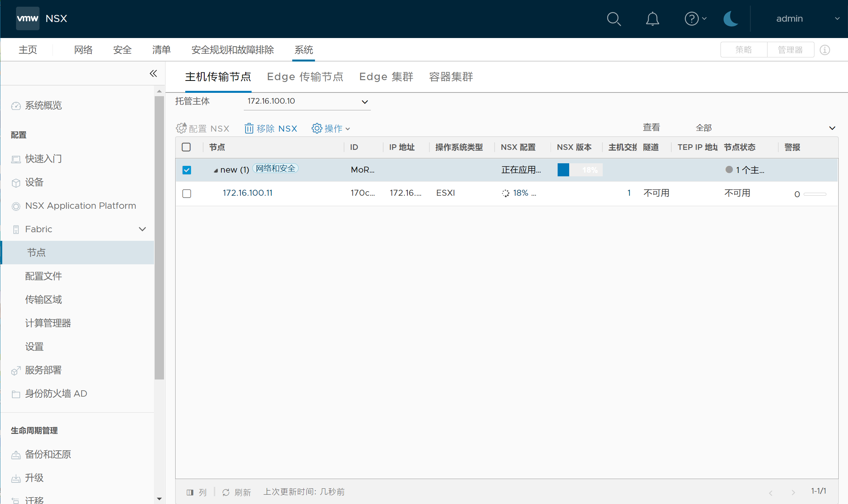The height and width of the screenshot is (504, 848).
Task: Collapse the sidebar with double-chevron icon
Action: click(153, 73)
